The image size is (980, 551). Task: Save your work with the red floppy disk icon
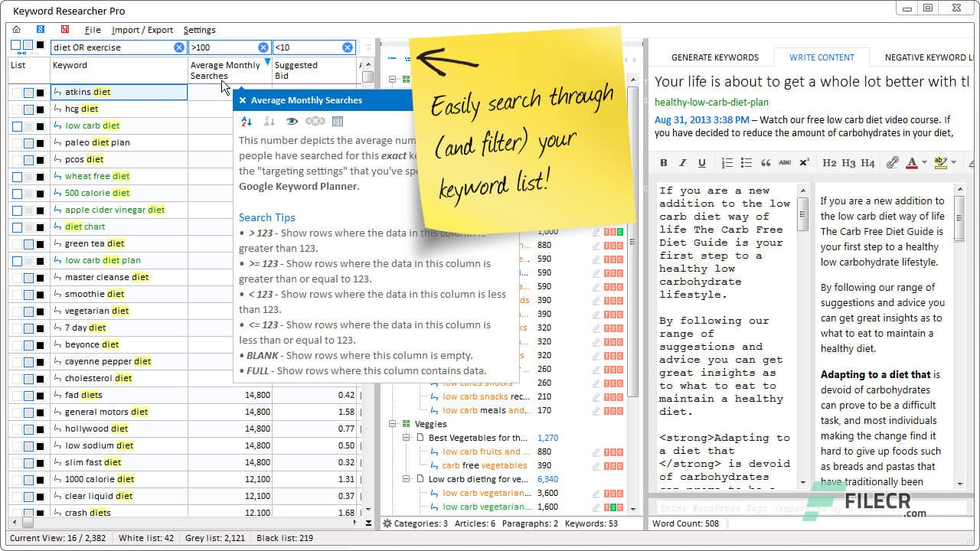click(65, 28)
